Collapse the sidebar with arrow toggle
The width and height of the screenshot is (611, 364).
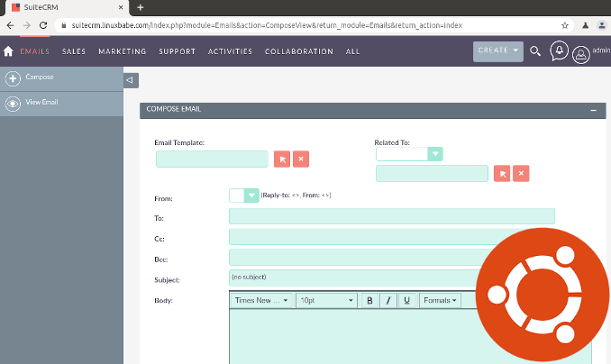130,80
